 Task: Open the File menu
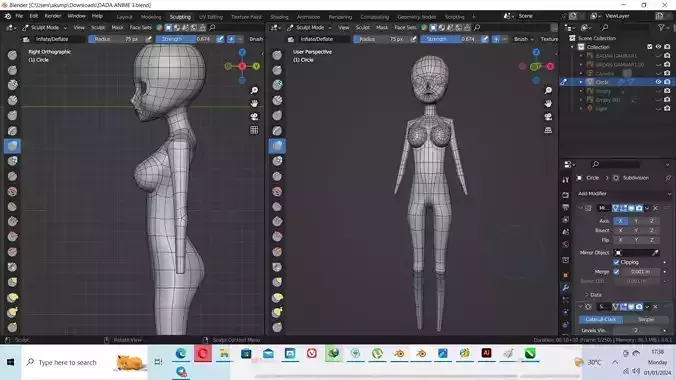click(x=19, y=16)
